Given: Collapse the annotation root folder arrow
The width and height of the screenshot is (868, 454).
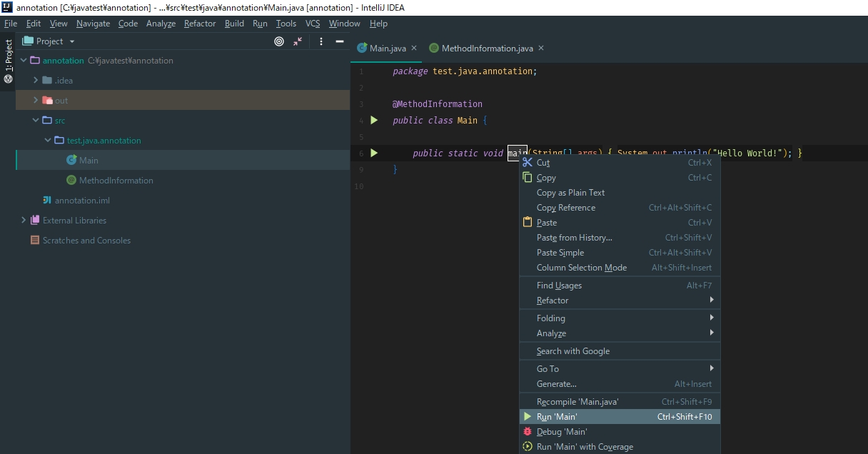Looking at the screenshot, I should [24, 61].
